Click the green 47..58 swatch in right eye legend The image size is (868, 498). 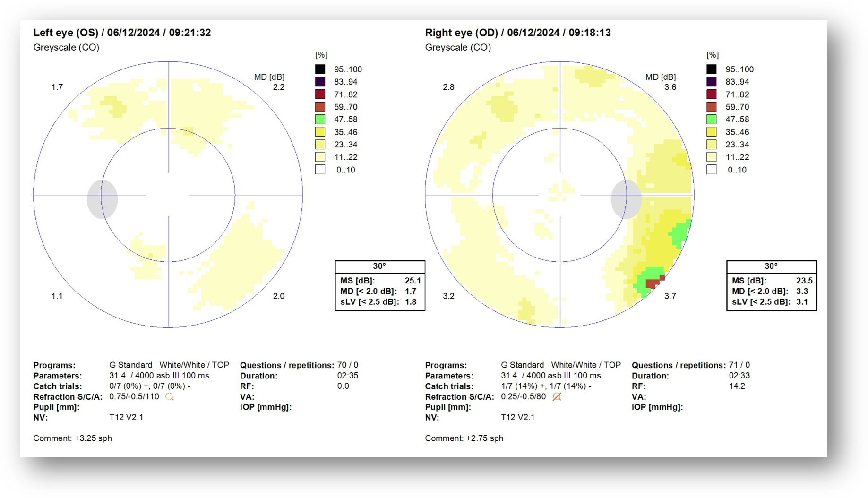(712, 120)
